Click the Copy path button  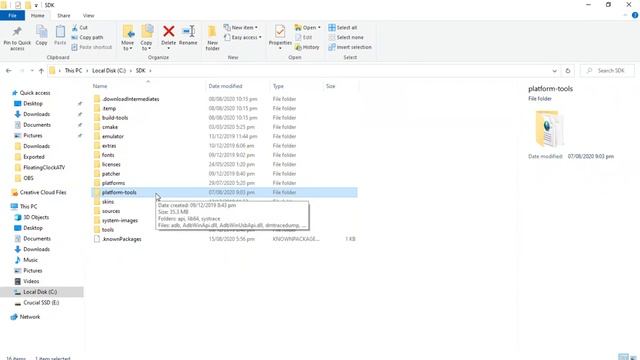(87, 37)
